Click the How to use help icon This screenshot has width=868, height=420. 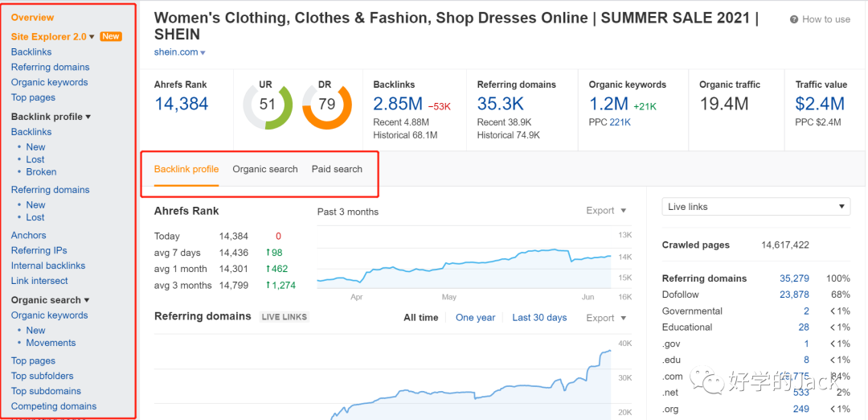(x=794, y=19)
